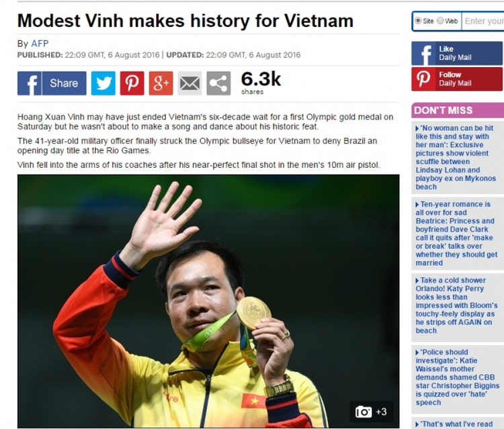Read the Princess Beatrice romance story
504x429 pixels.
click(456, 234)
